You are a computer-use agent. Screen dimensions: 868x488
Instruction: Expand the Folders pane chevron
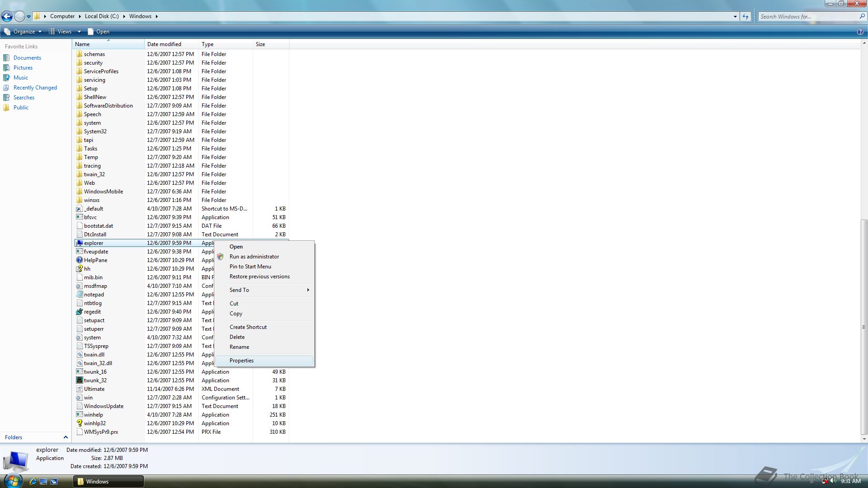(66, 437)
